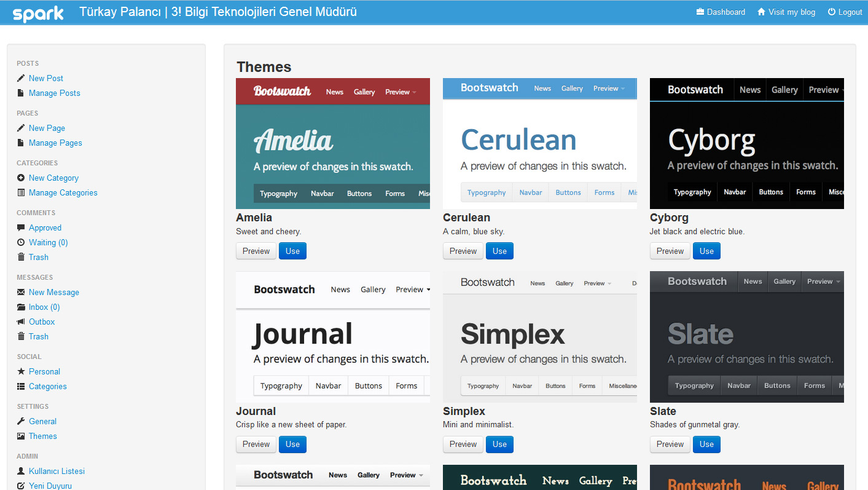868x490 pixels.
Task: Open Kullanıcı Listesi admin page
Action: [x=57, y=471]
